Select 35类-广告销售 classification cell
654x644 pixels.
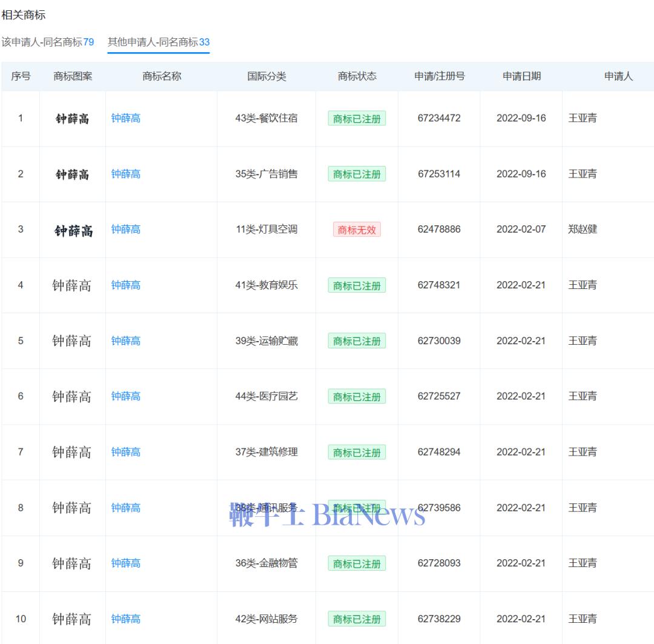(x=266, y=174)
